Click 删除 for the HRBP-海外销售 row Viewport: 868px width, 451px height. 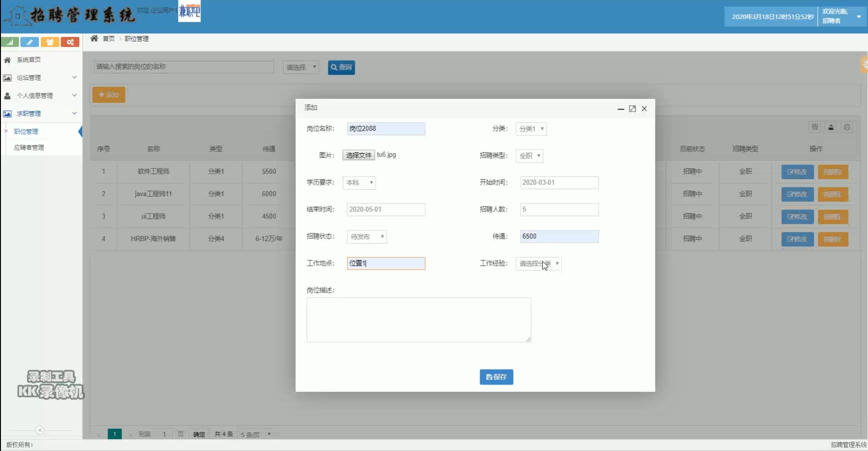pyautogui.click(x=833, y=239)
